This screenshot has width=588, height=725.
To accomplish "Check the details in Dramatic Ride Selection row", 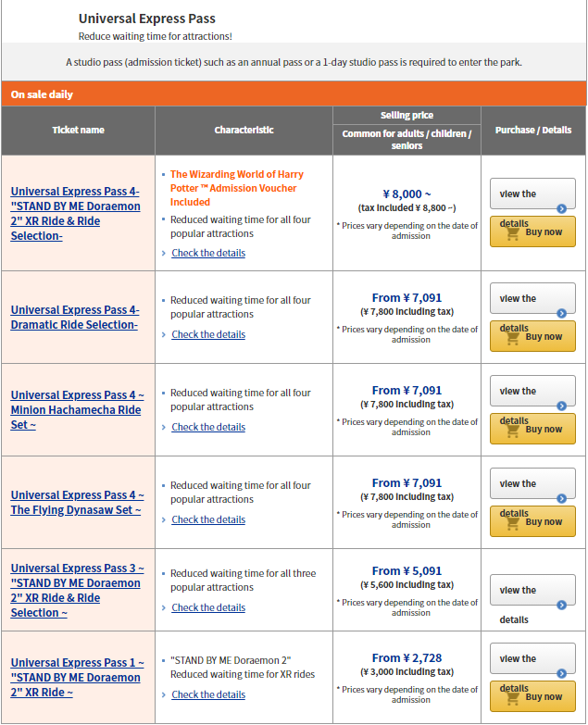I will tap(208, 334).
